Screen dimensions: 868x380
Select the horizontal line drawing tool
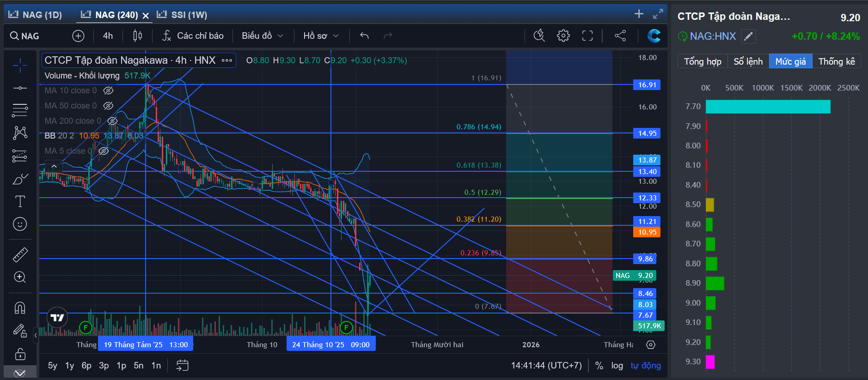tap(20, 88)
